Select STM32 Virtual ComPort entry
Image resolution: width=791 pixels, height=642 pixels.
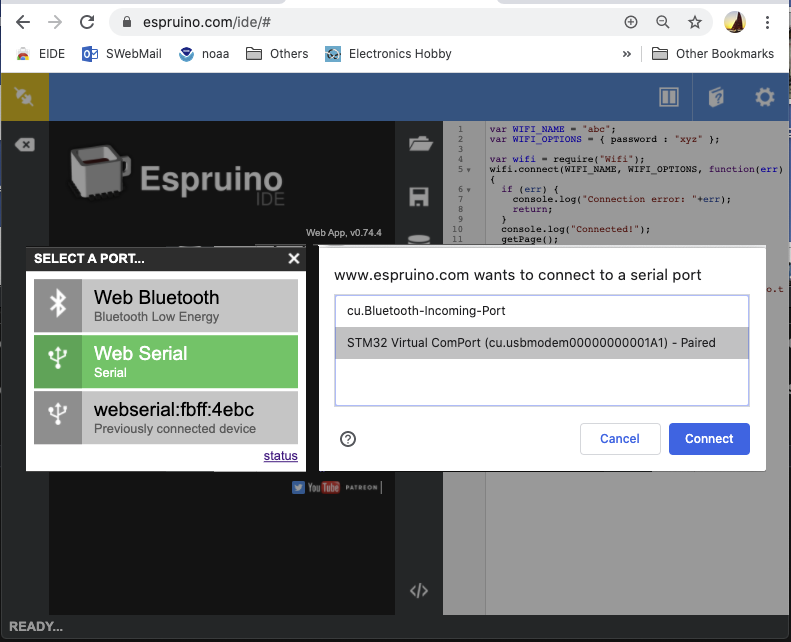point(542,343)
